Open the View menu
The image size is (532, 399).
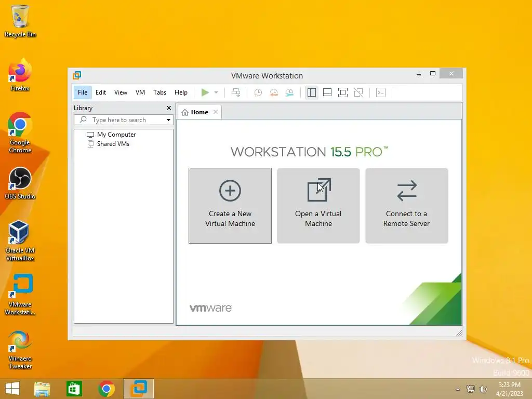tap(121, 92)
